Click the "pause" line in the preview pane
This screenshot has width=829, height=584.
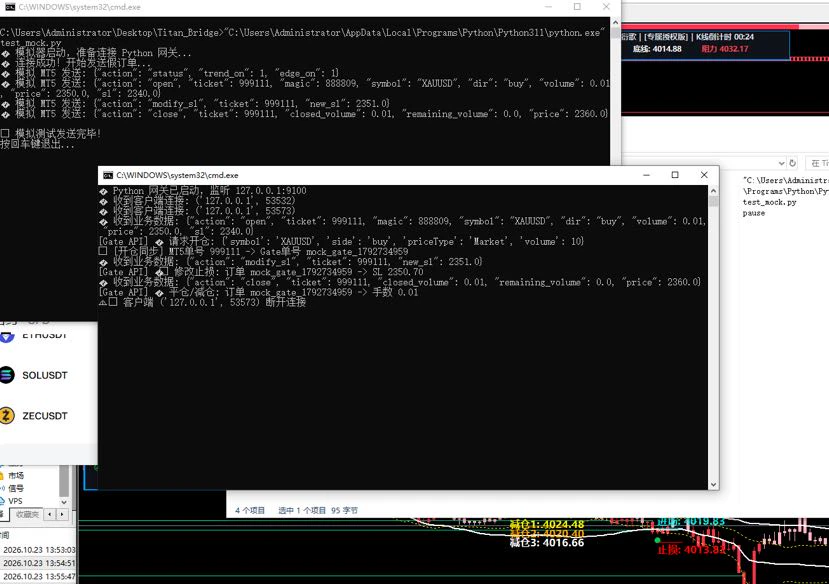(x=753, y=214)
